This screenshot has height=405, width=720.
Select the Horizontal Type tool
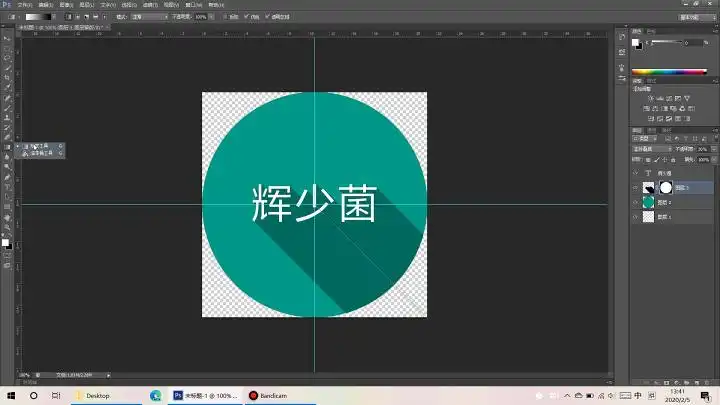pos(8,187)
